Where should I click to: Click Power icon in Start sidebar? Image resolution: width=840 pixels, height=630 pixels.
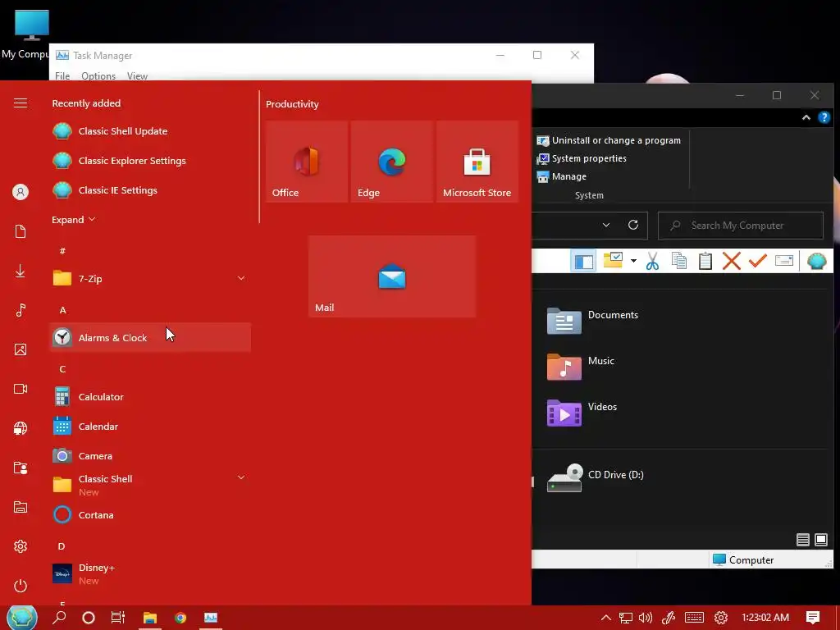tap(21, 586)
